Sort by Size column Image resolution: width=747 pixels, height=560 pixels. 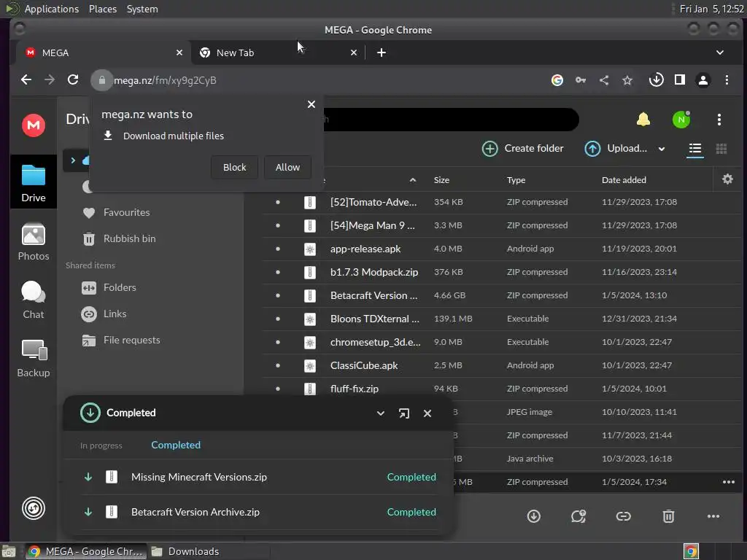441,180
